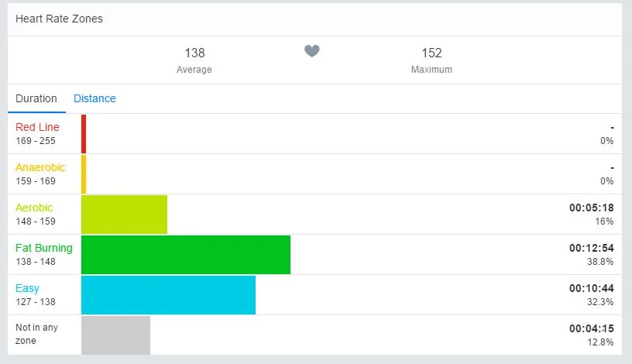632x364 pixels.
Task: Click the green Fat Burning bar
Action: (186, 255)
